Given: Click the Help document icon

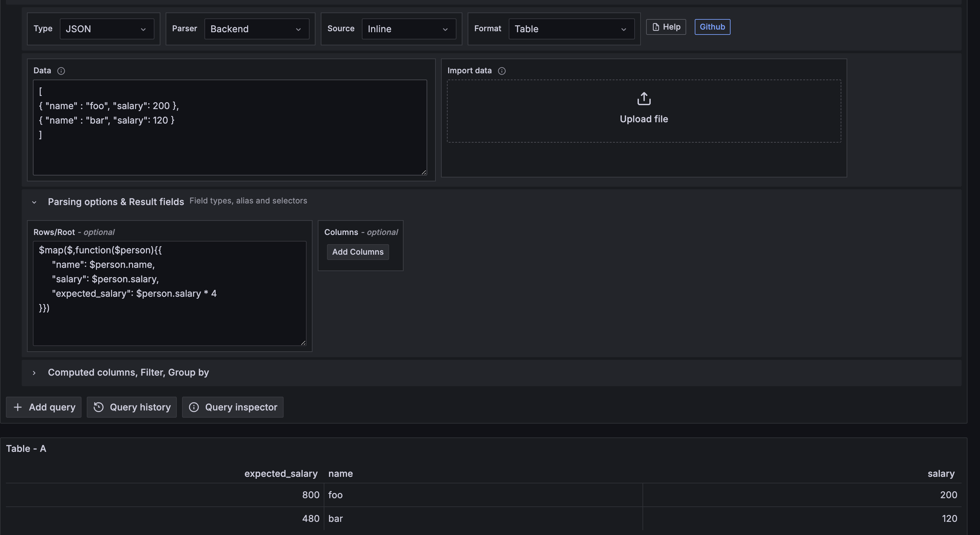Looking at the screenshot, I should coord(656,27).
